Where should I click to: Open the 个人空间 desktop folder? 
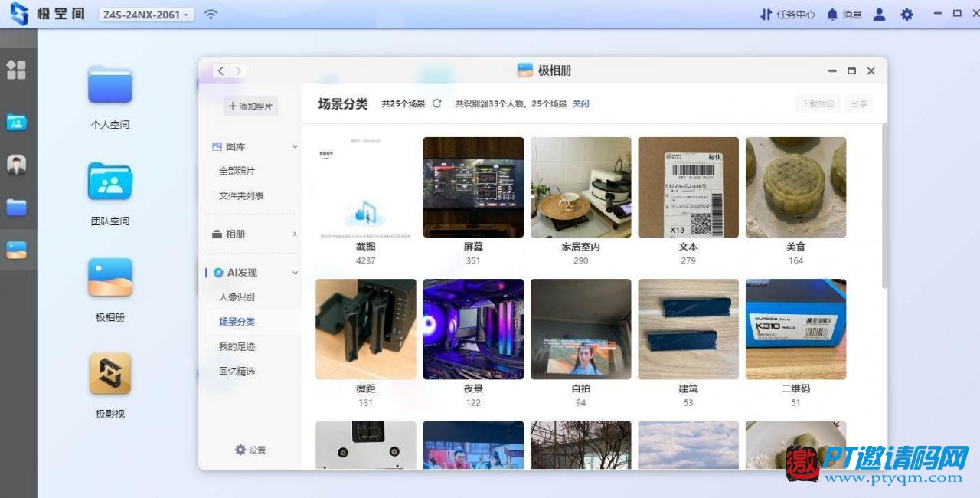(x=110, y=84)
